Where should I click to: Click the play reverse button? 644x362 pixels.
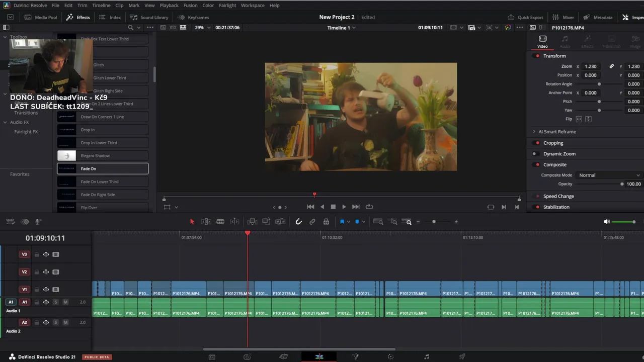322,207
